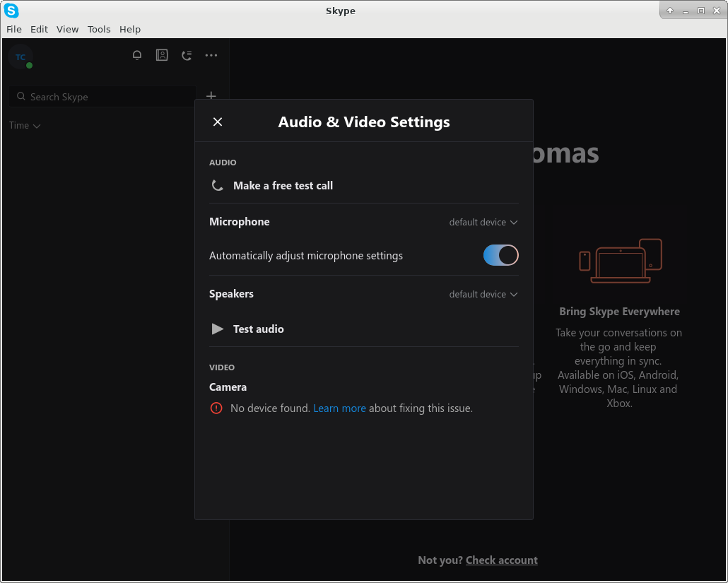Toggle Automatically adjust microphone settings switch

[x=500, y=255]
